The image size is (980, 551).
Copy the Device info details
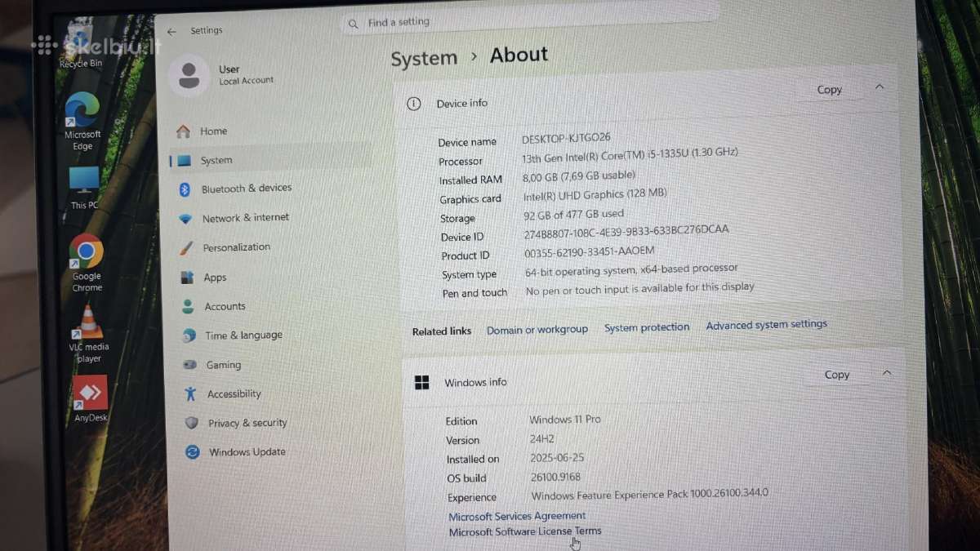click(x=829, y=90)
